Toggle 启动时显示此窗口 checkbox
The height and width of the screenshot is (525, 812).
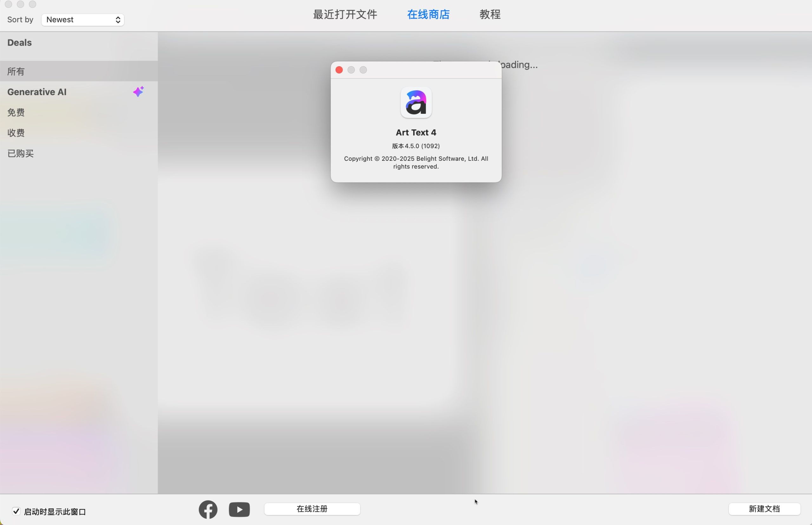16,511
